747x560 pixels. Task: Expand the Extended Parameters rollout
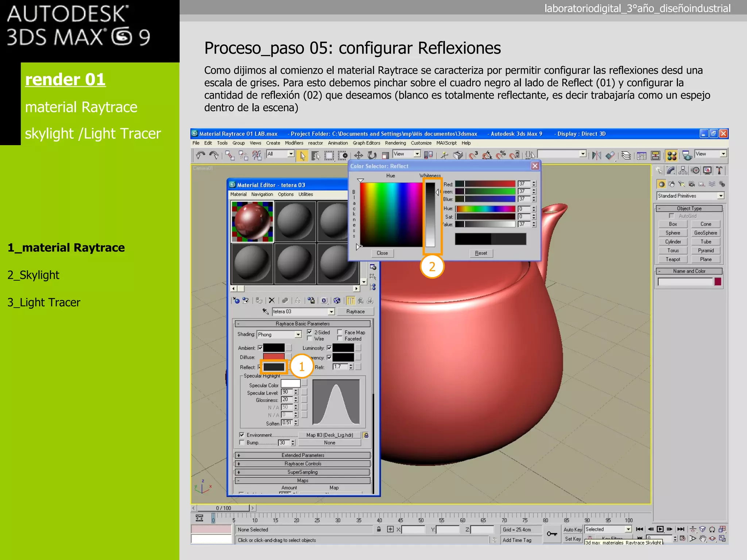pyautogui.click(x=303, y=455)
